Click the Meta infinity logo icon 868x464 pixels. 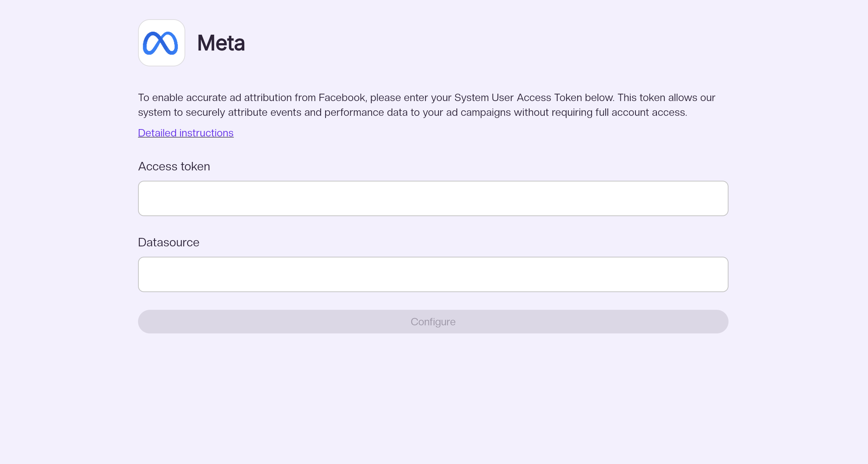(x=161, y=43)
